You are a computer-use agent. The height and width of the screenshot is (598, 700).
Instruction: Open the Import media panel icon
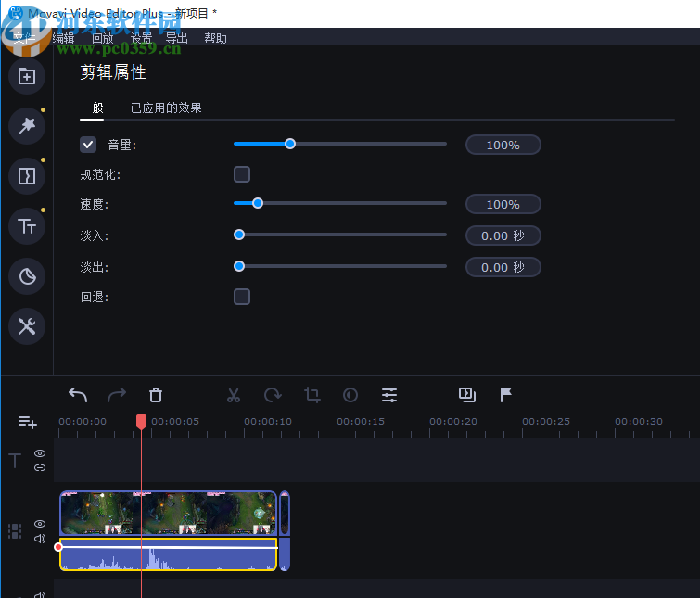pyautogui.click(x=27, y=76)
